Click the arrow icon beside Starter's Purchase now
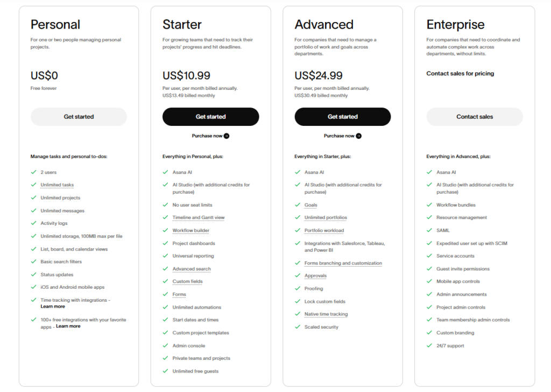Screen dimensions: 551x392 pyautogui.click(x=227, y=136)
